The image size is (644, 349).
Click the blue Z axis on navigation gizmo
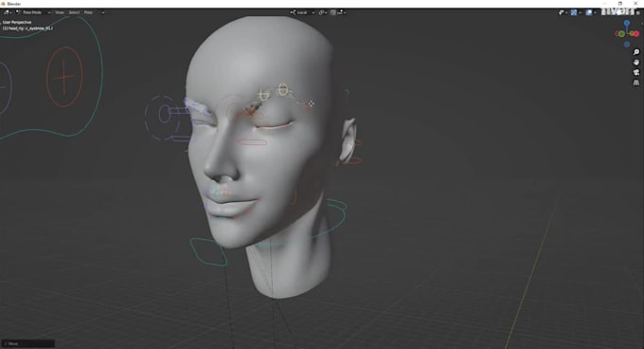(x=627, y=23)
